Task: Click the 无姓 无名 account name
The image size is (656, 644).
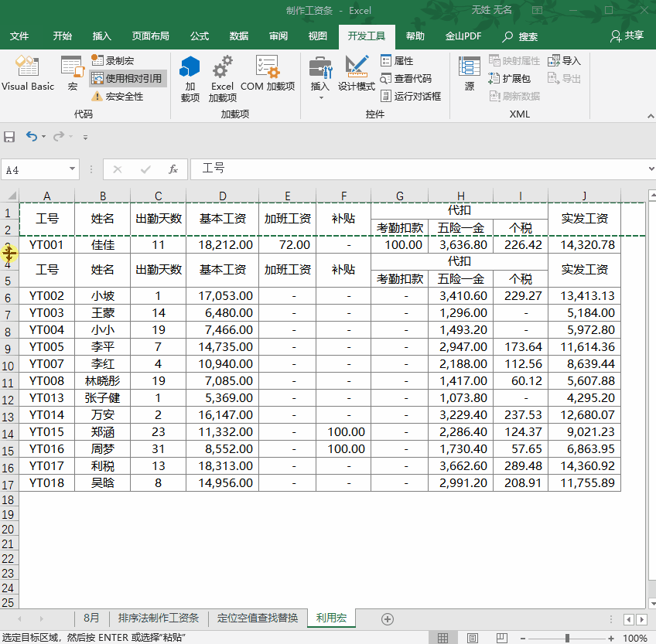Action: point(491,10)
